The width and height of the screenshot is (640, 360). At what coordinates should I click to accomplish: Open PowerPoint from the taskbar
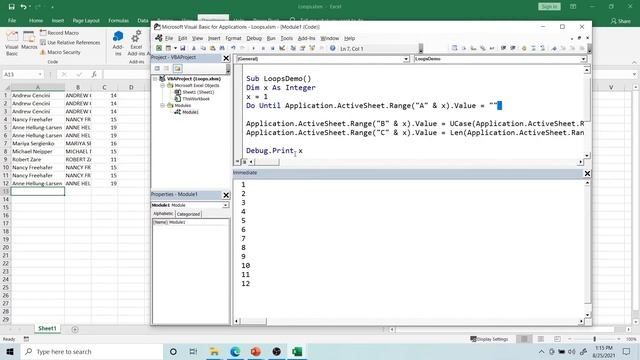256,351
